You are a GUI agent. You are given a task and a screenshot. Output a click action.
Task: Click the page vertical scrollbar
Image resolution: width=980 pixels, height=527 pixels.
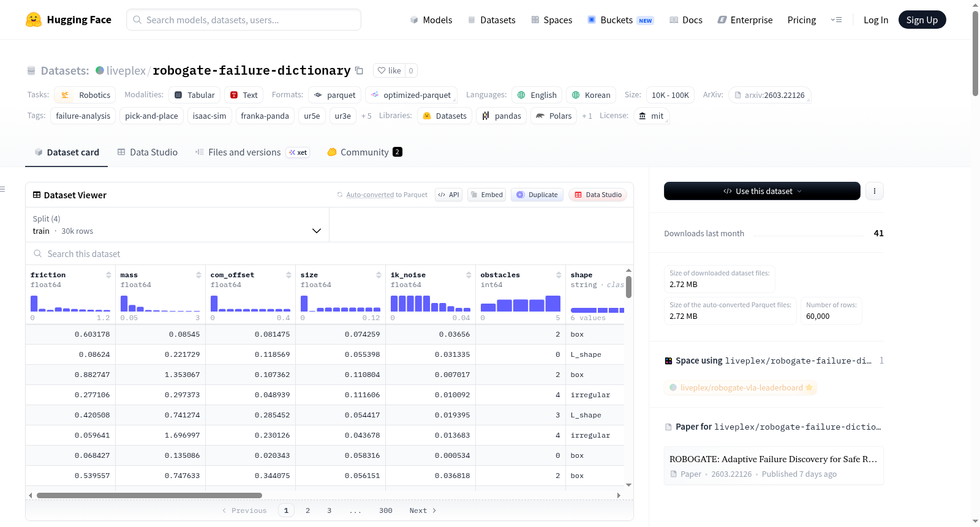click(975, 53)
